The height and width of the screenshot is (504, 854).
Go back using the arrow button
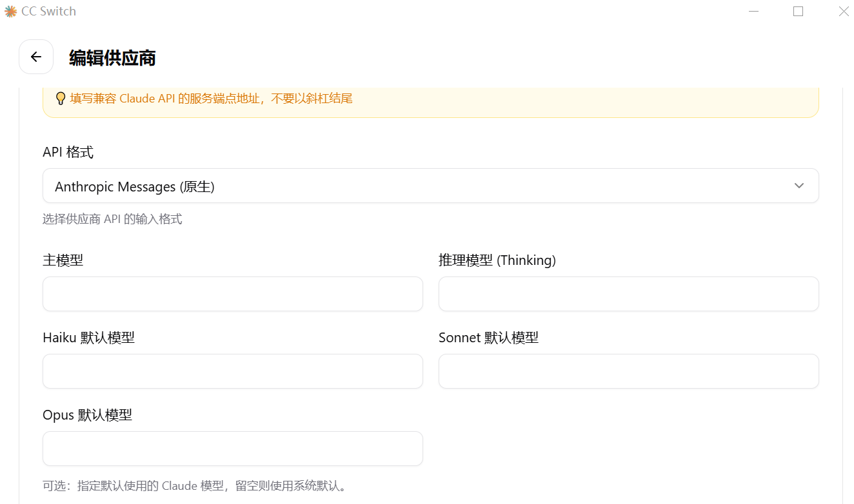pyautogui.click(x=36, y=57)
